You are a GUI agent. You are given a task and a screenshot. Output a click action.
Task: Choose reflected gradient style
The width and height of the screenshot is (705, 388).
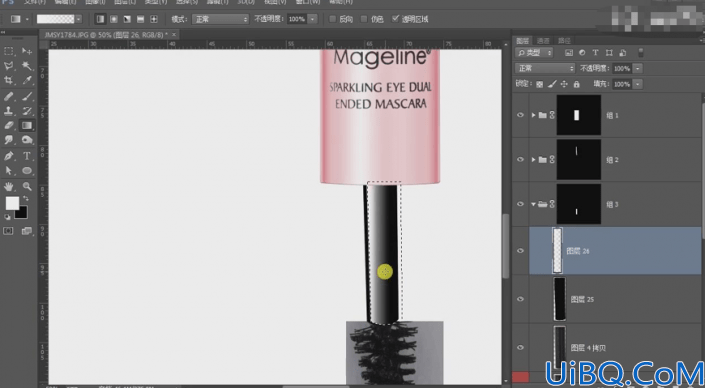(140, 19)
